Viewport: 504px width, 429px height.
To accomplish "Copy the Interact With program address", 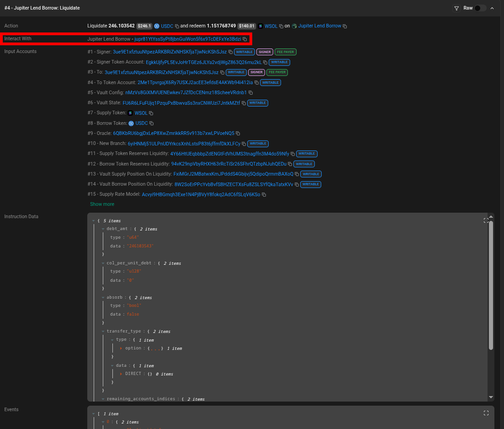I will coord(244,39).
